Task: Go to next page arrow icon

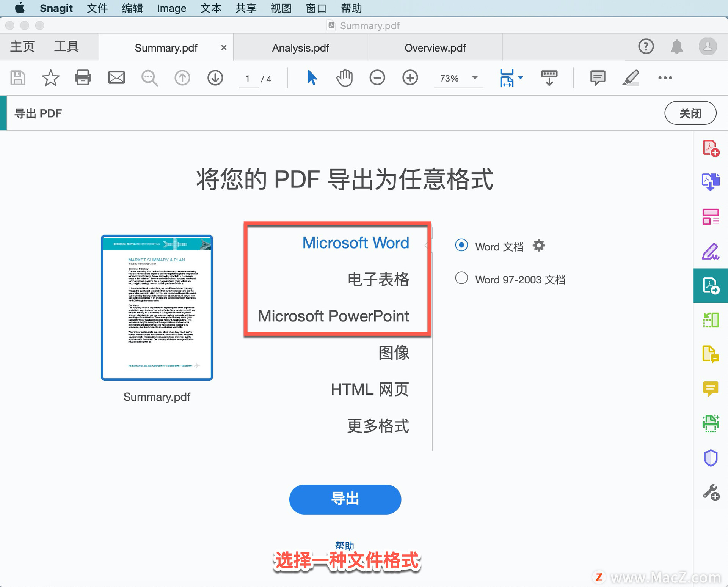Action: coord(215,78)
